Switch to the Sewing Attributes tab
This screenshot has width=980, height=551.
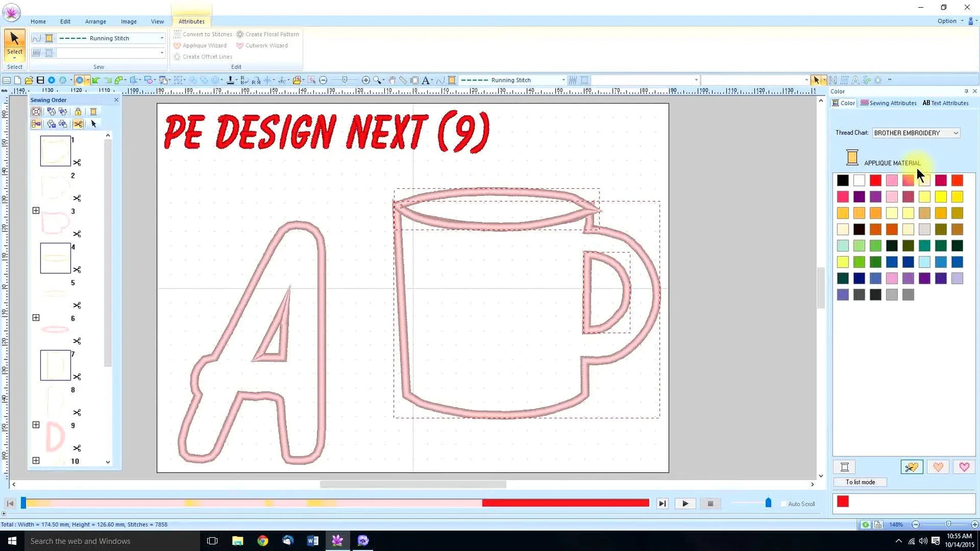point(889,103)
